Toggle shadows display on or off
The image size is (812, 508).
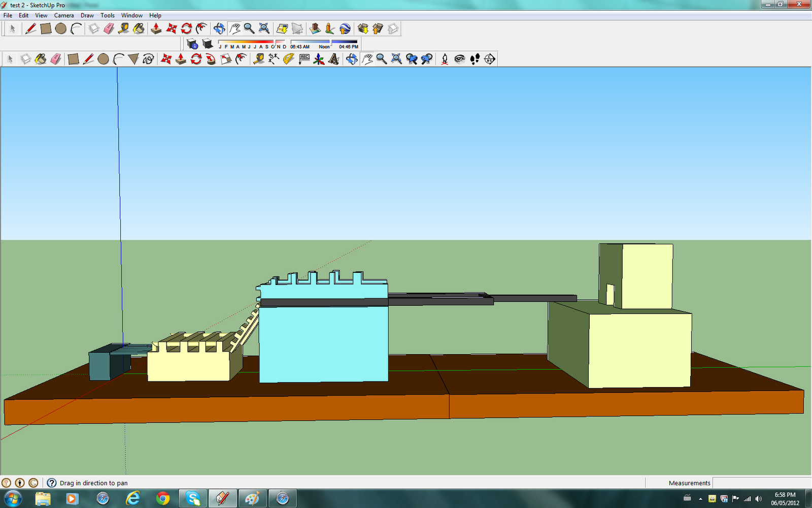click(207, 44)
